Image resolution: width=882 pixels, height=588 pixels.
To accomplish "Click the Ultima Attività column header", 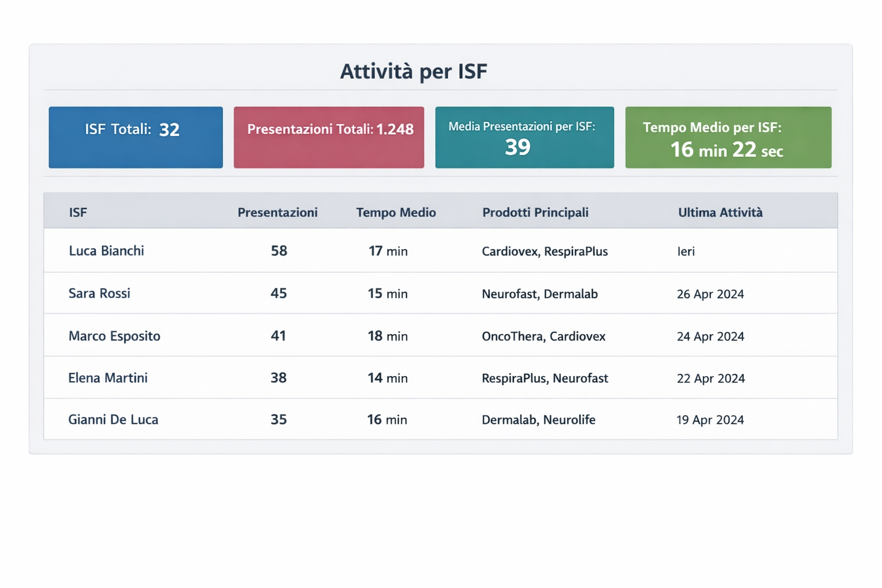I will pyautogui.click(x=720, y=212).
